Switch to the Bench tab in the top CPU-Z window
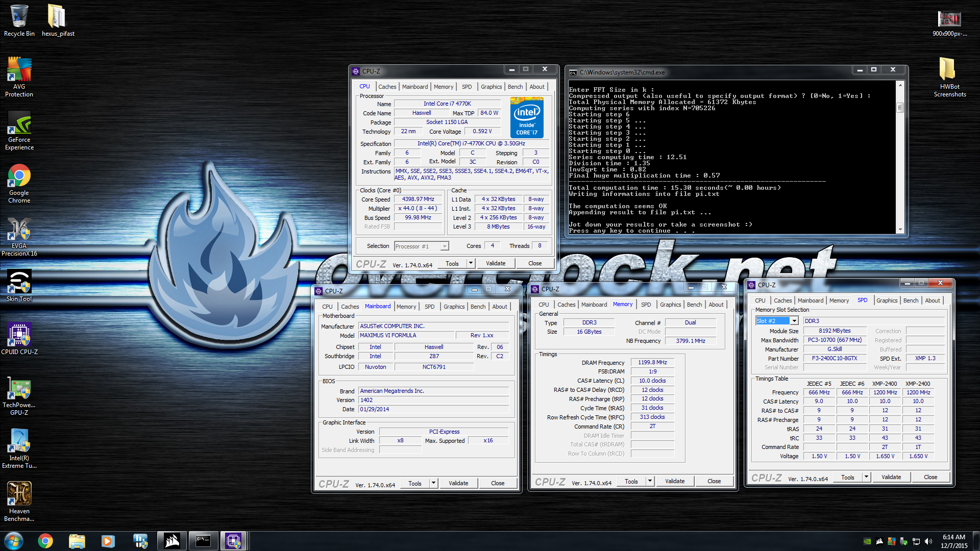 (x=515, y=87)
